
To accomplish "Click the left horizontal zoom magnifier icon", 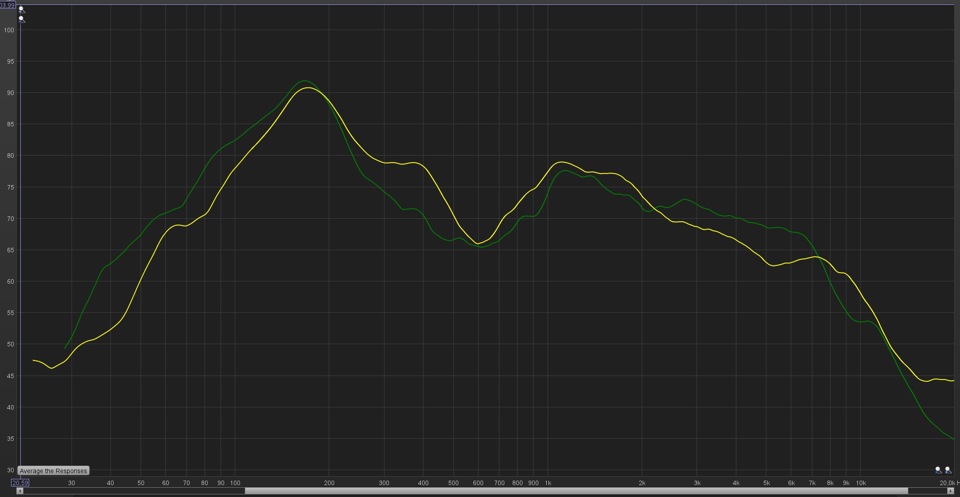I will (938, 470).
